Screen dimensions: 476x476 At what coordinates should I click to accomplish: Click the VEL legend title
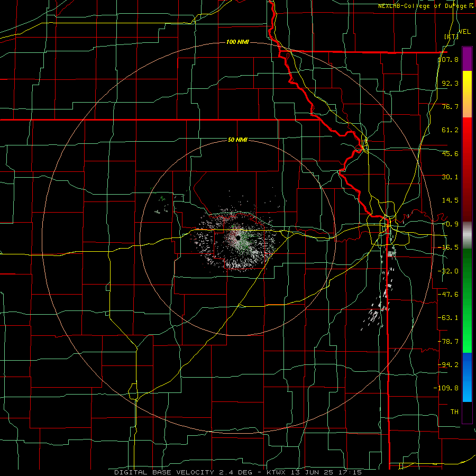[x=465, y=32]
